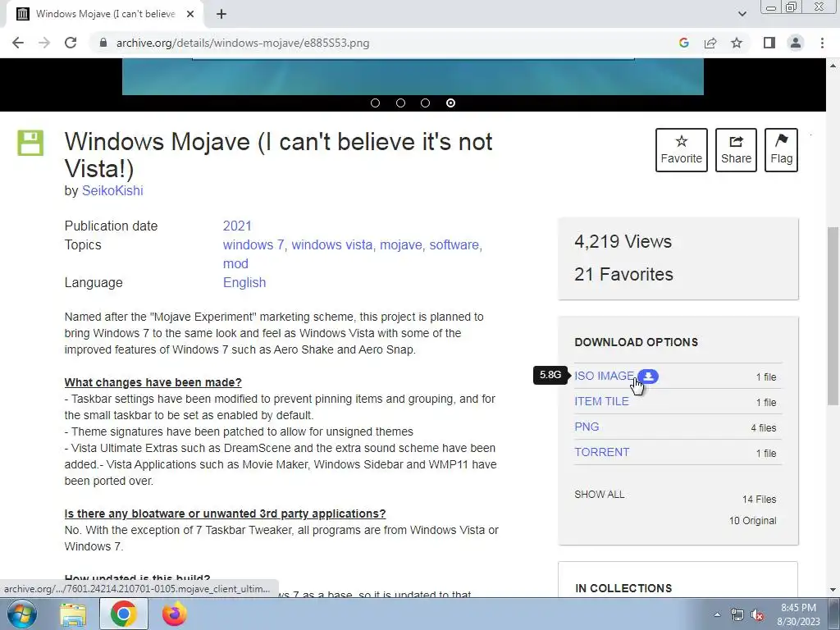
Task: Click the 14 Files count
Action: (x=759, y=500)
